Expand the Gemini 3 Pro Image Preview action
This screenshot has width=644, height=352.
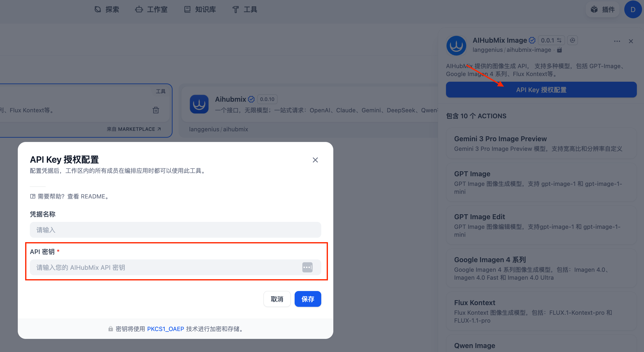(540, 143)
